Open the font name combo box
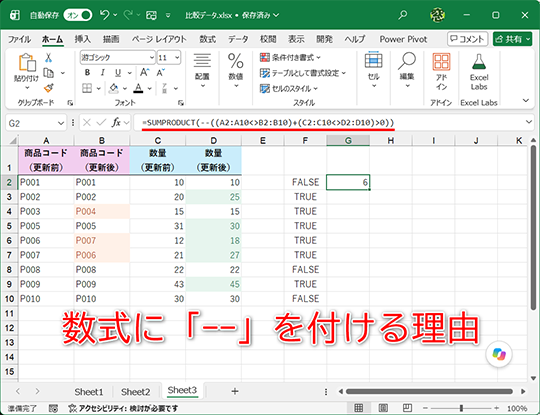This screenshot has height=415, width=540. 117,58
